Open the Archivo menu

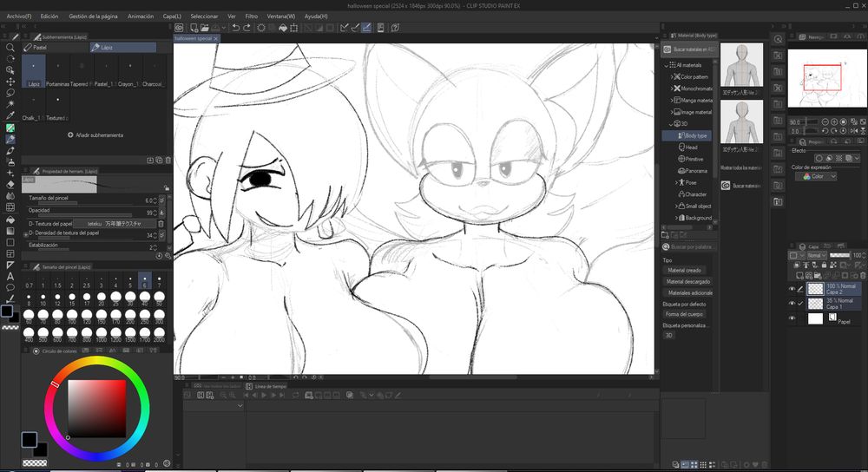[x=19, y=16]
